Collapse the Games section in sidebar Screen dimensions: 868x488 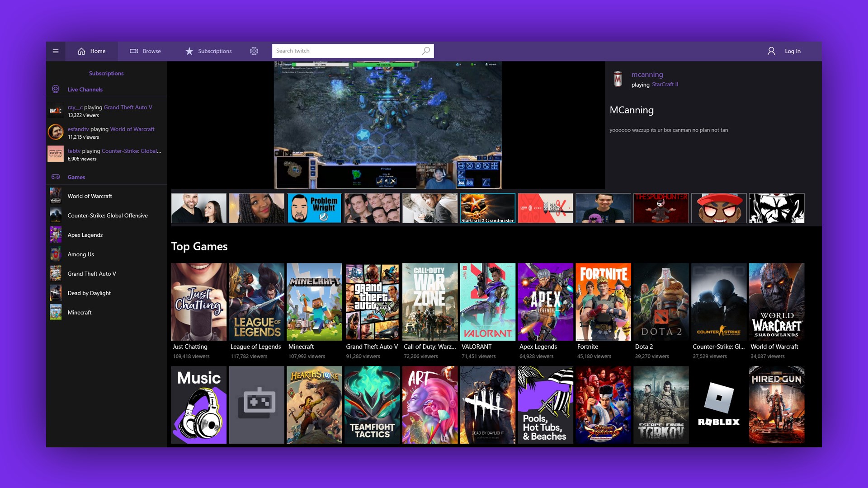[x=76, y=177]
